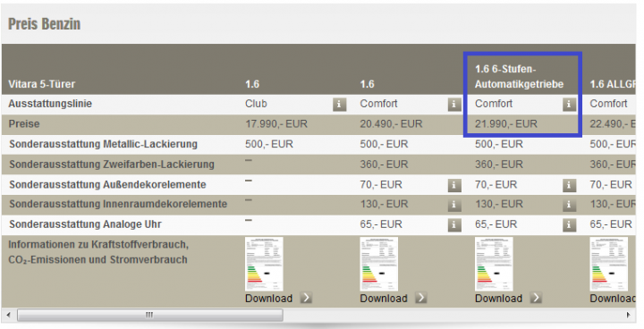Click Außendekorelemente 70,- EUR in Automatikgetriebe column

click(x=496, y=185)
